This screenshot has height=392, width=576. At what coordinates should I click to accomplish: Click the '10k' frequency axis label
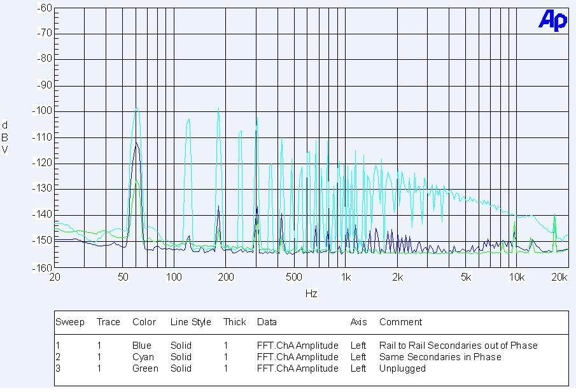click(x=516, y=277)
